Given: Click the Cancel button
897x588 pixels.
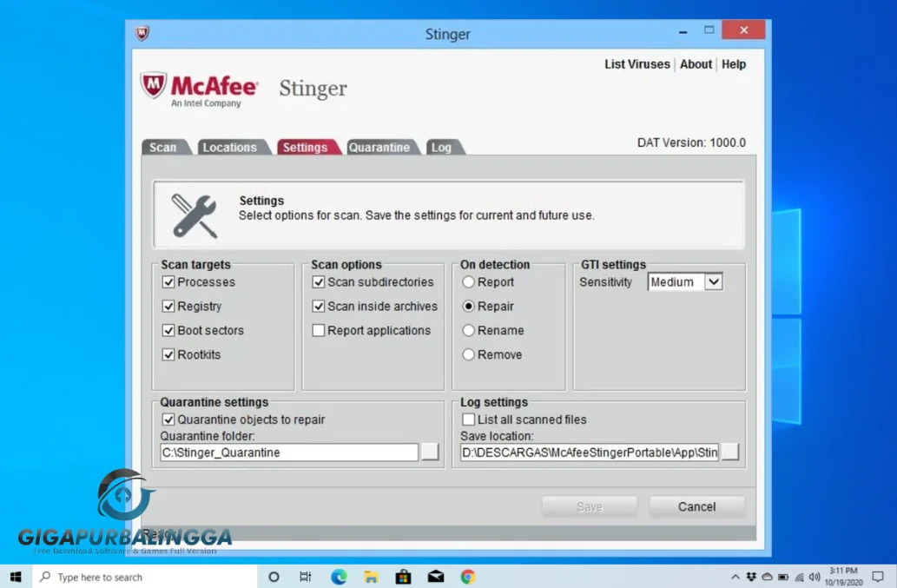Looking at the screenshot, I should (x=696, y=506).
